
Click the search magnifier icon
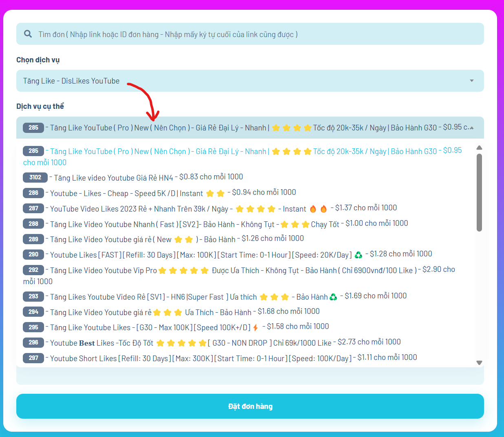click(x=28, y=34)
